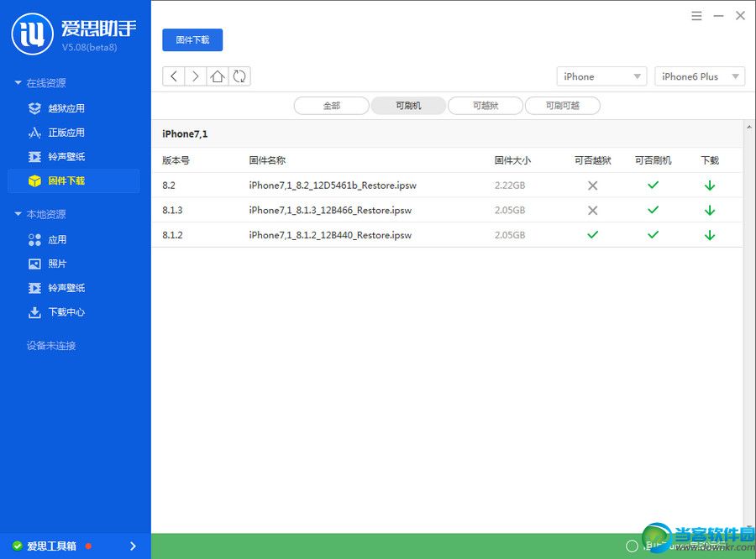Open 下载中心 download center
756x559 pixels.
pyautogui.click(x=66, y=312)
